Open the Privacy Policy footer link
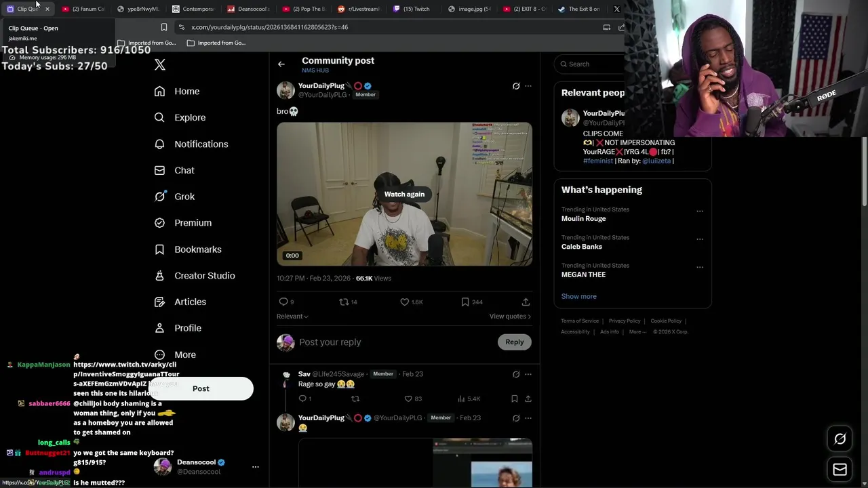Viewport: 868px width, 488px height. tap(625, 321)
